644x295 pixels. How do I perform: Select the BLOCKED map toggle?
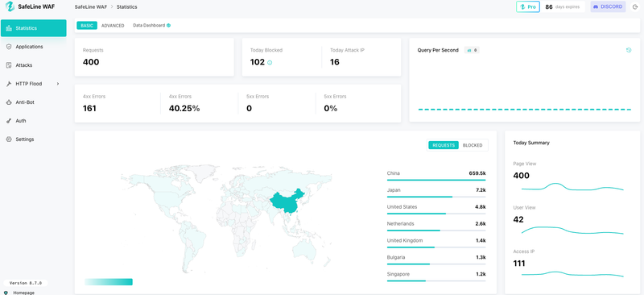473,145
